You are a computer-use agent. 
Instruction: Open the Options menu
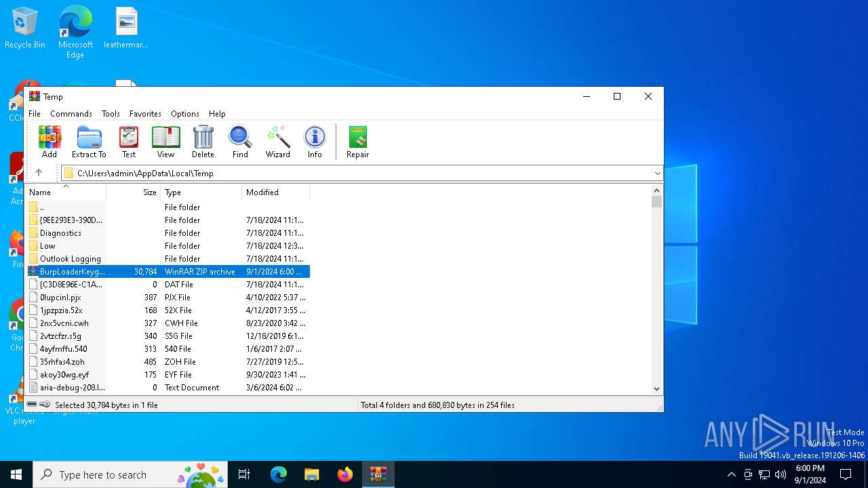(x=185, y=114)
